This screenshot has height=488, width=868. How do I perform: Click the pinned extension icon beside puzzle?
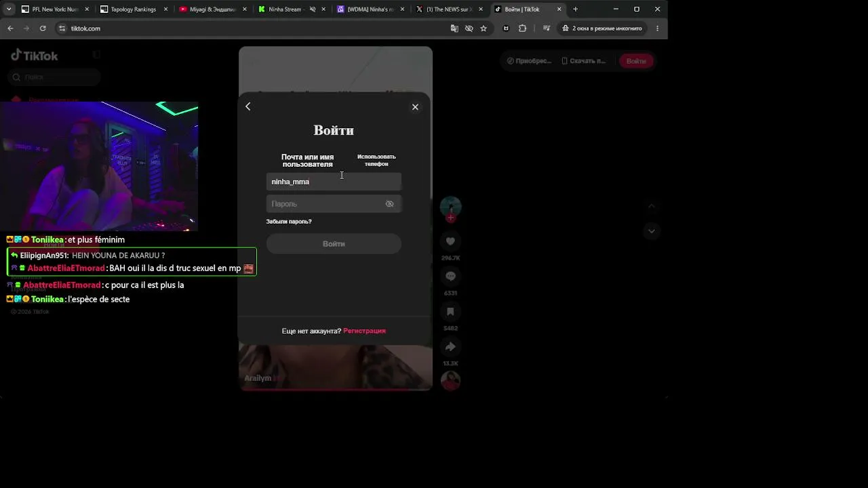(506, 28)
